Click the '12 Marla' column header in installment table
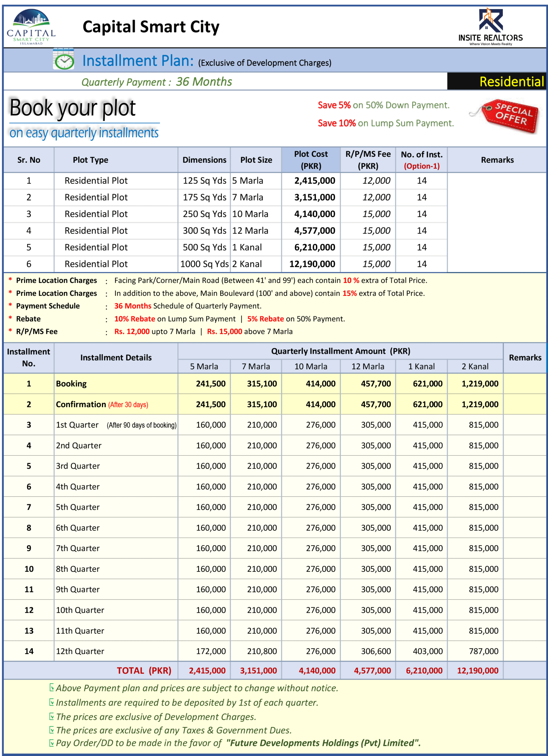The image size is (548, 756). (x=368, y=367)
